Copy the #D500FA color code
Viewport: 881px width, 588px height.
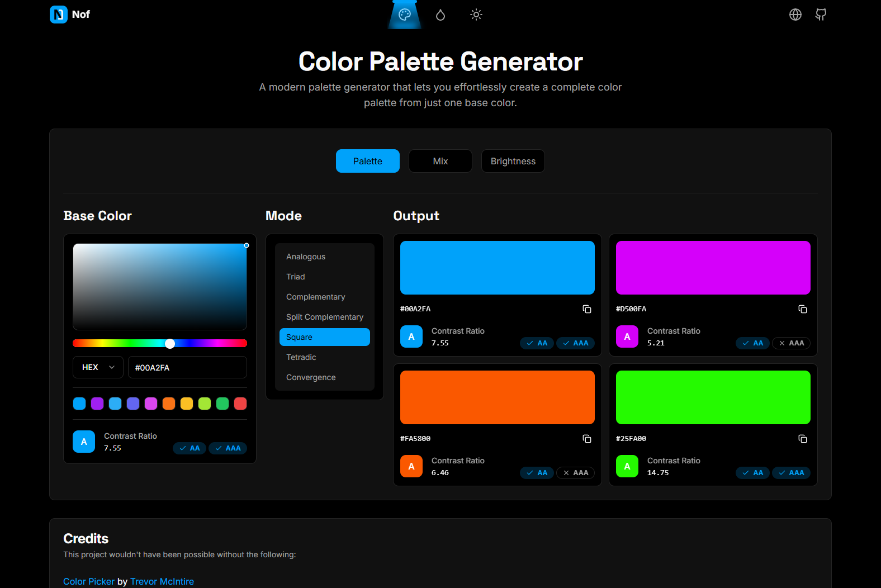click(x=803, y=309)
